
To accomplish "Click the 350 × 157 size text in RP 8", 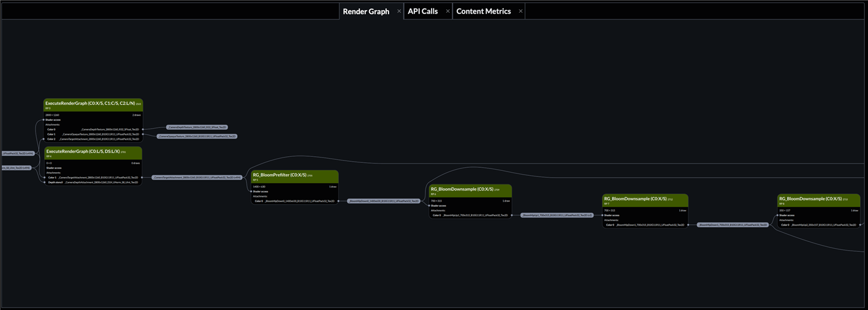I will pyautogui.click(x=785, y=211).
